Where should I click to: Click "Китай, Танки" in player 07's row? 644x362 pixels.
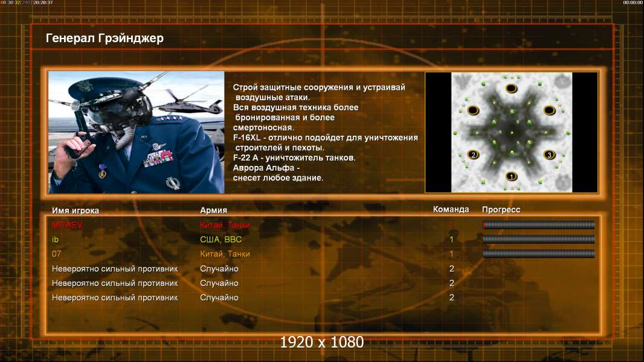click(x=225, y=254)
